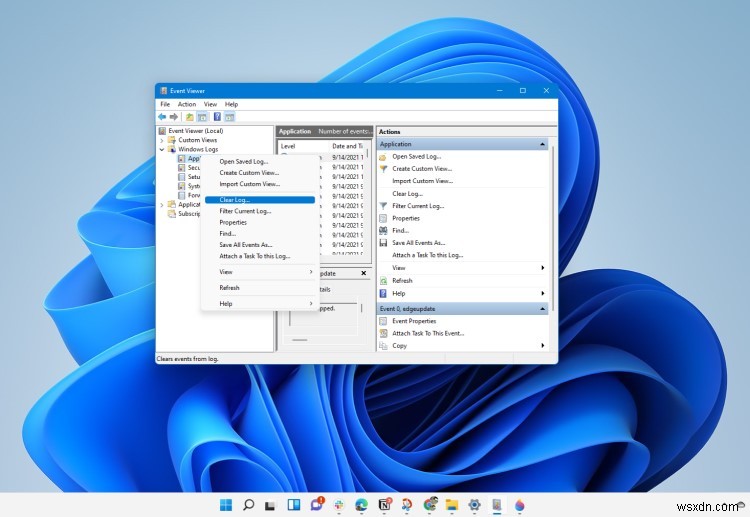
Task: Click Attach Task To This Event... link
Action: (428, 333)
